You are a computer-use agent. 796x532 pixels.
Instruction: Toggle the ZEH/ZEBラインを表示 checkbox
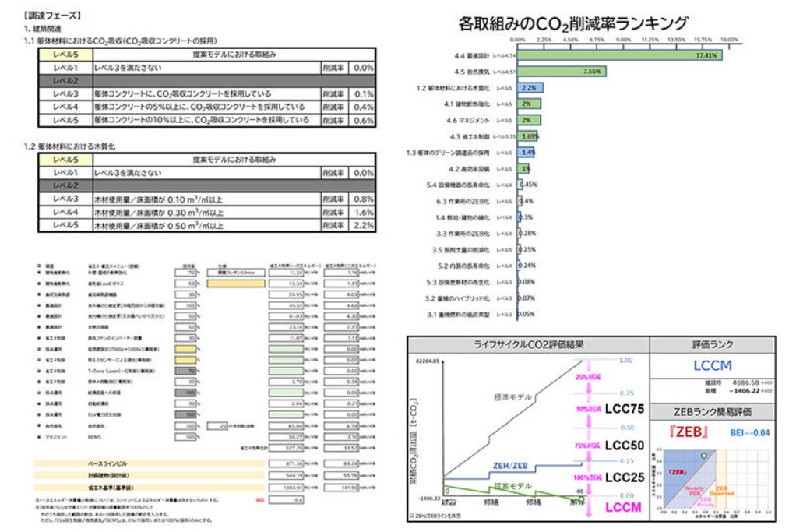(x=411, y=516)
